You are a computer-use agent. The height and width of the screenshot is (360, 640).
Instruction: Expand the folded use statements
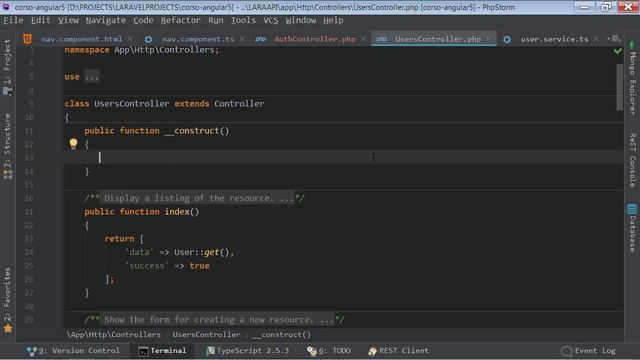tap(92, 77)
